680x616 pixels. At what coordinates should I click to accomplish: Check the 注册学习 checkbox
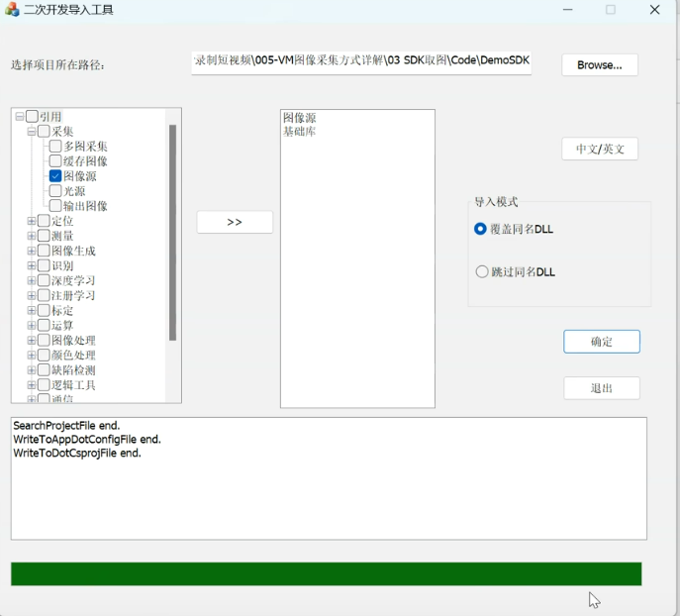click(44, 295)
